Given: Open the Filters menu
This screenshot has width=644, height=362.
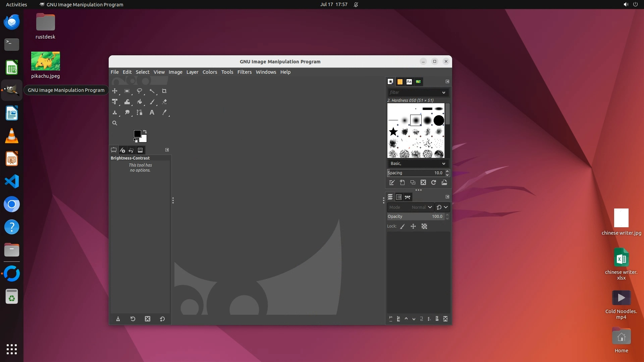Looking at the screenshot, I should coord(244,72).
